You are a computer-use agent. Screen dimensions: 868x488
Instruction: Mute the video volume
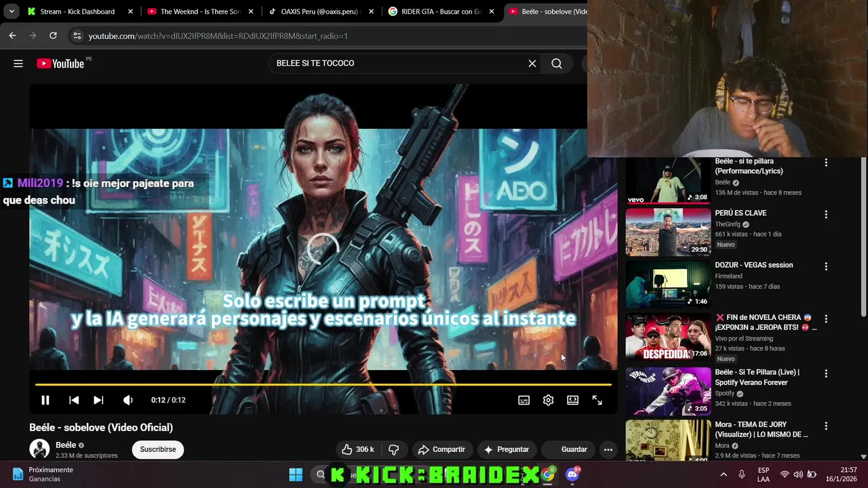coord(128,400)
